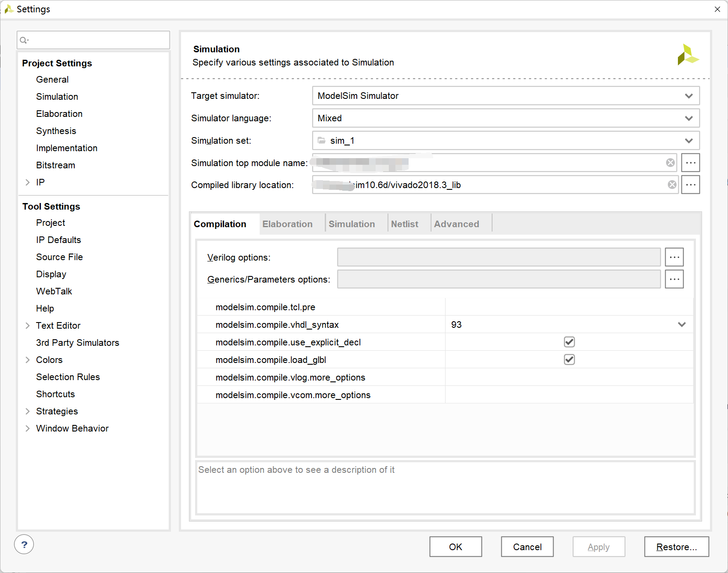Click the help question mark icon
This screenshot has width=728, height=573.
click(24, 545)
